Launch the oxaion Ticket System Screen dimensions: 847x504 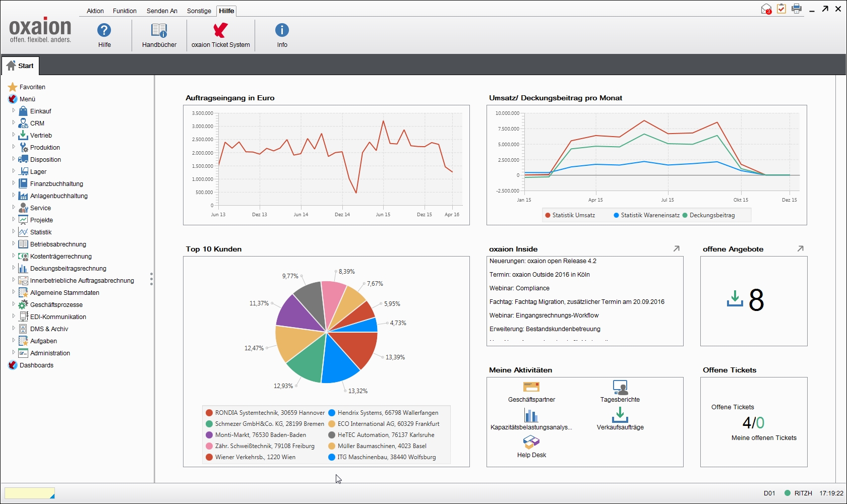click(x=220, y=34)
